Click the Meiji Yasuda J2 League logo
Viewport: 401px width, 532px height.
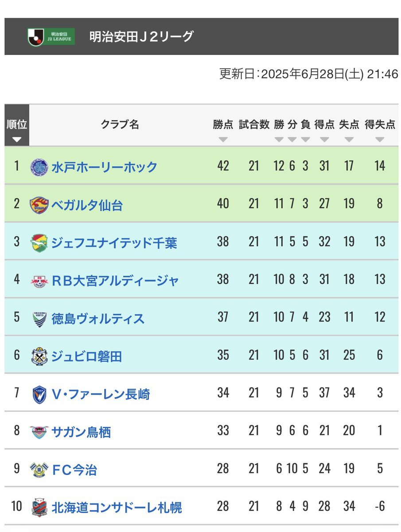point(51,37)
